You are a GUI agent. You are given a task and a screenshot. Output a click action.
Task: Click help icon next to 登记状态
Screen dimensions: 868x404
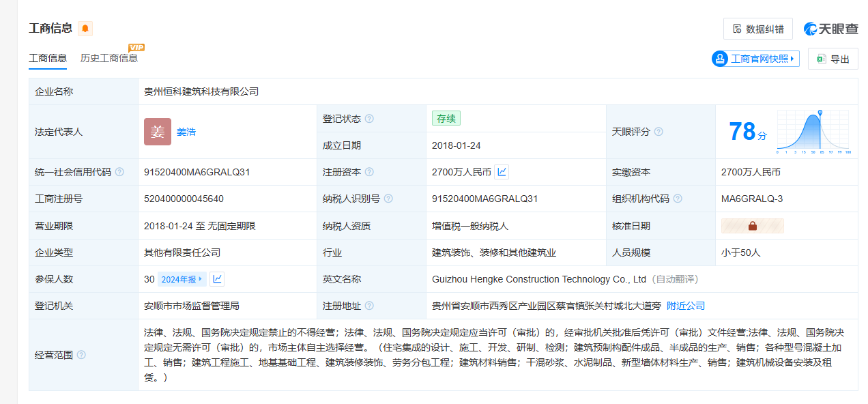(369, 119)
